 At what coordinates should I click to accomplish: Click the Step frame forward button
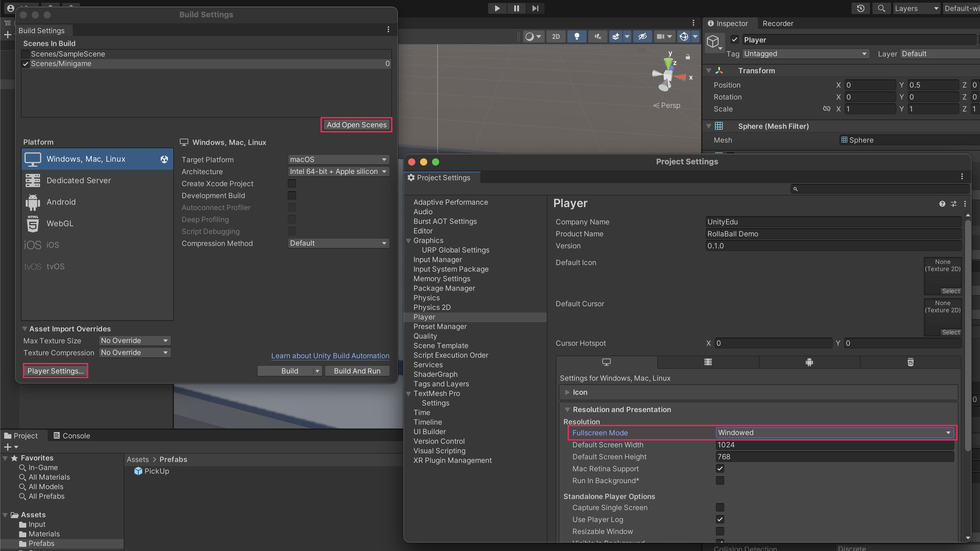pos(535,8)
